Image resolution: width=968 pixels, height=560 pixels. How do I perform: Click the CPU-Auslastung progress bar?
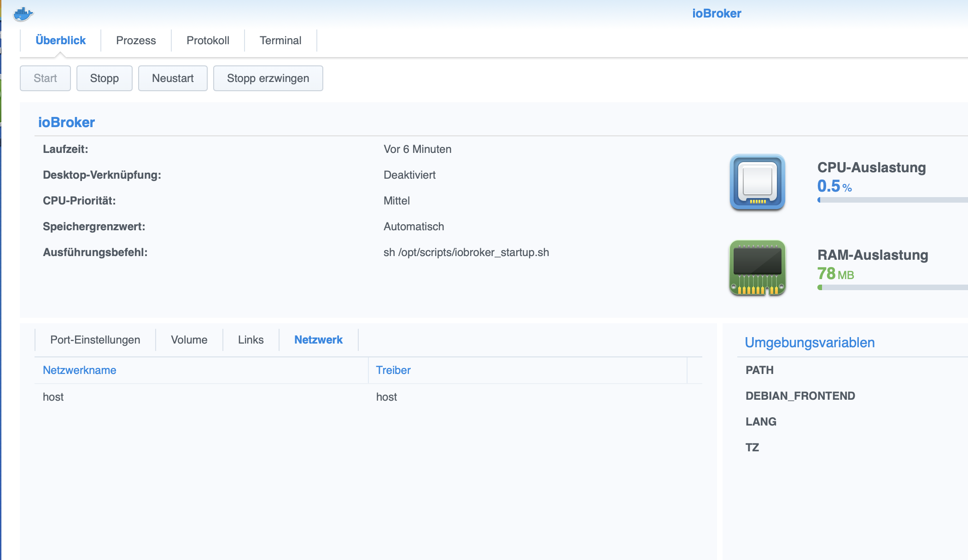point(892,200)
